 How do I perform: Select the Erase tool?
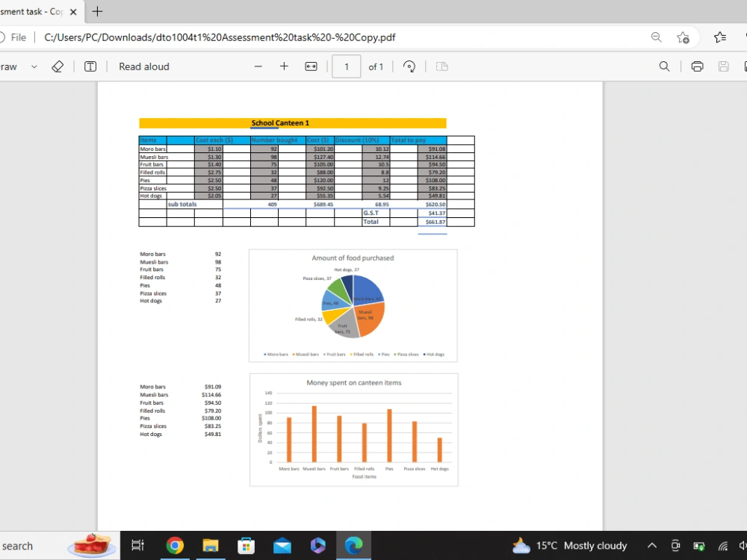[58, 66]
